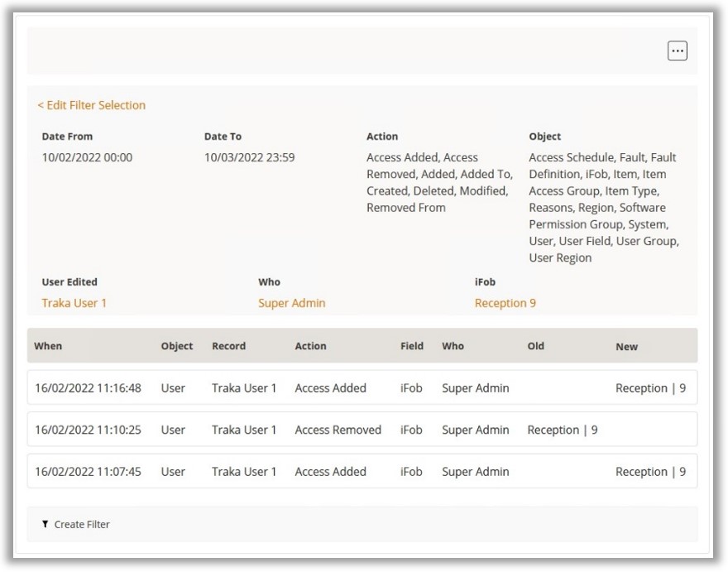Sort by the Field column header

[x=411, y=346]
